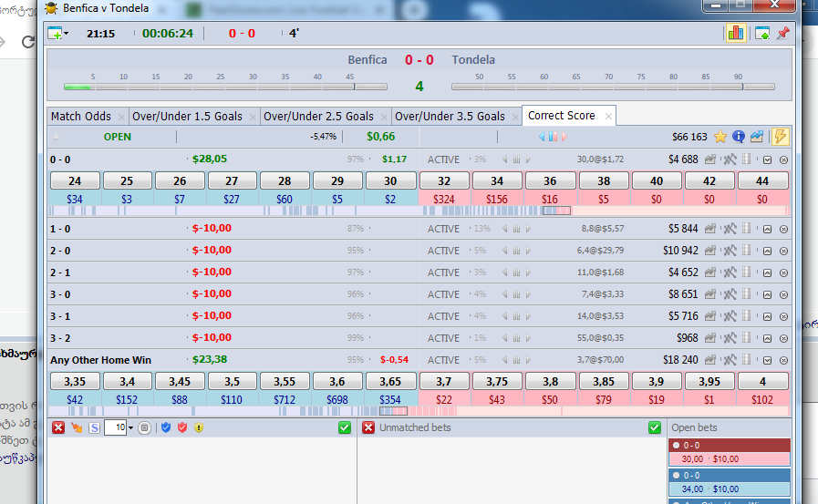Add market to favorites with star icon
Viewport: 818px width, 504px height.
720,137
